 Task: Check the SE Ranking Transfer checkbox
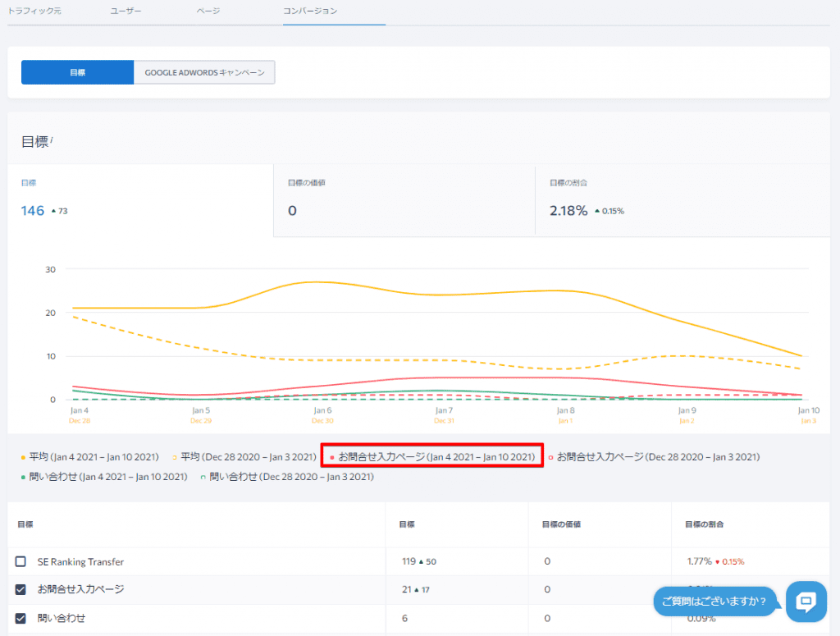(21, 562)
